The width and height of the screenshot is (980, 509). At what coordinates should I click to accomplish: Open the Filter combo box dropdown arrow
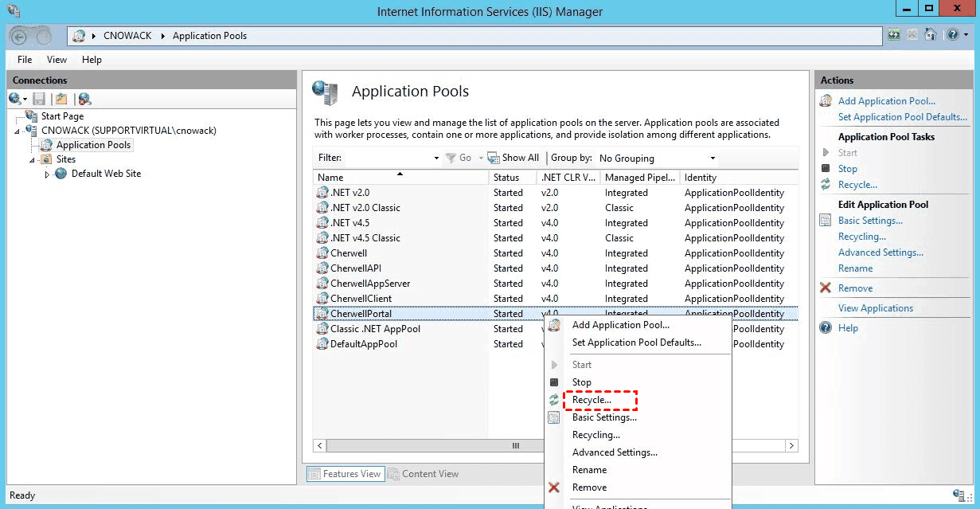[436, 158]
